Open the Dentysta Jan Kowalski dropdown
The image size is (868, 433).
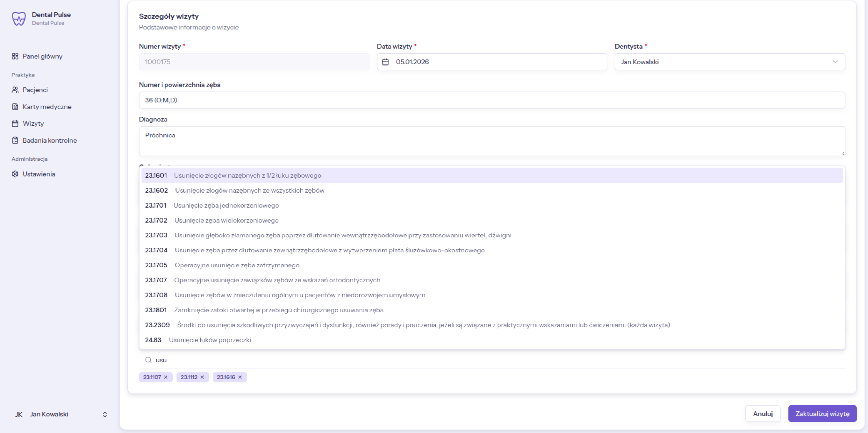tap(729, 62)
